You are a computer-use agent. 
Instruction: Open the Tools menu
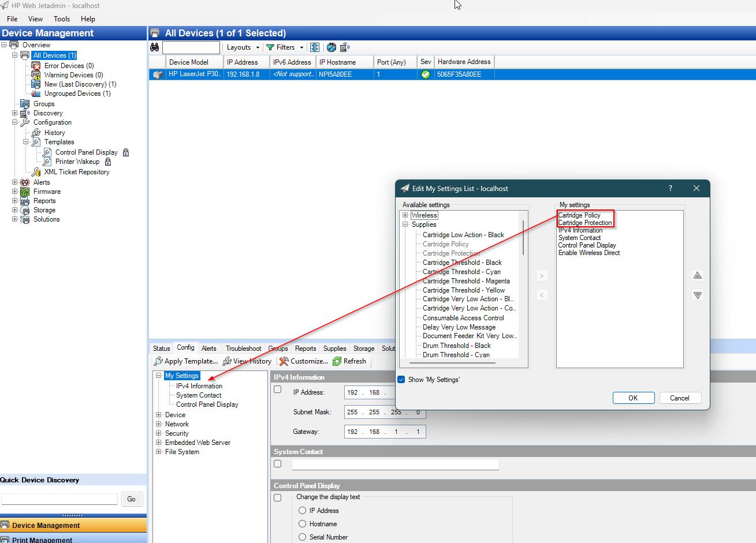62,19
